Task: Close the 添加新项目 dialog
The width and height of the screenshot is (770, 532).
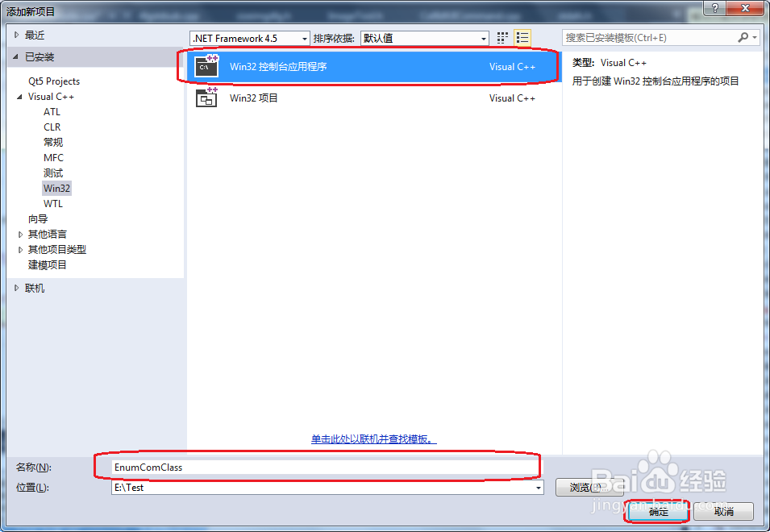Action: pos(745,7)
